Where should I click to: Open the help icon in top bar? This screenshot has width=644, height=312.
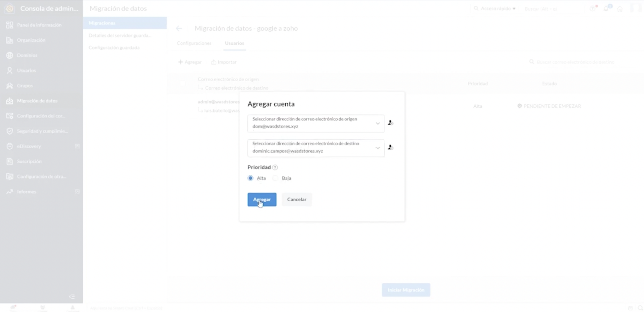coord(593,9)
